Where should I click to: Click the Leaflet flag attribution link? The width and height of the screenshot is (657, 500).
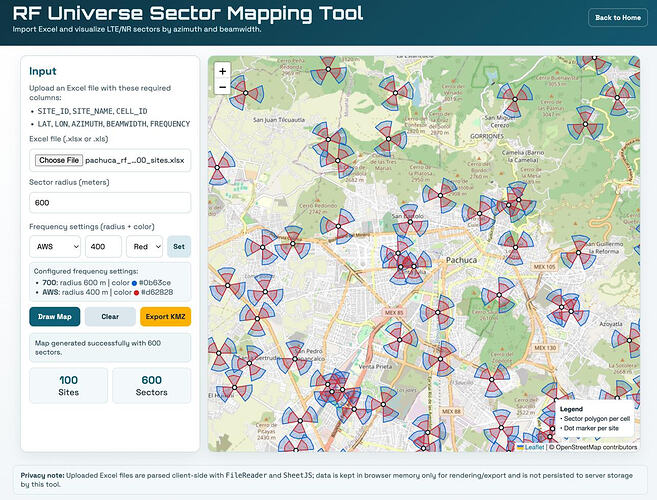point(531,446)
